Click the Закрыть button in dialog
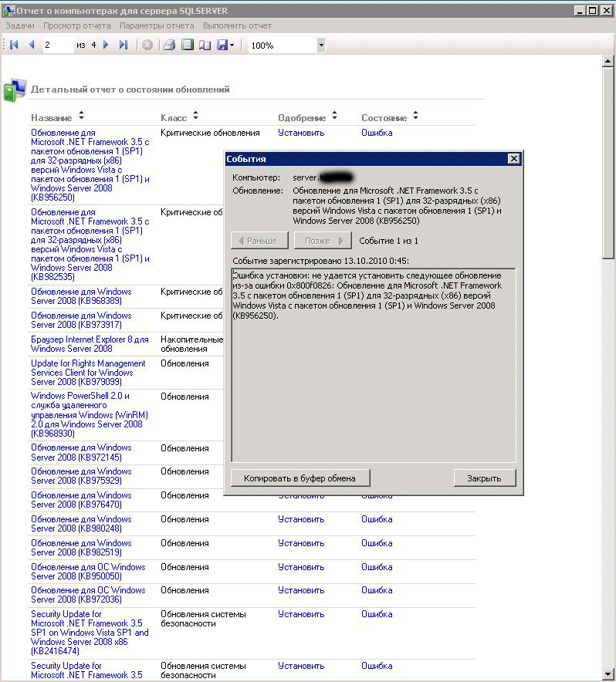 tap(485, 478)
